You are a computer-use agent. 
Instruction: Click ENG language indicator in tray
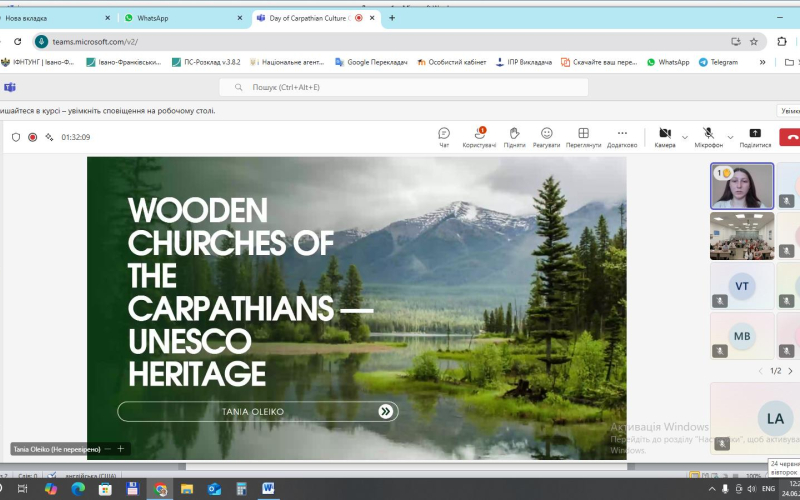coord(768,489)
